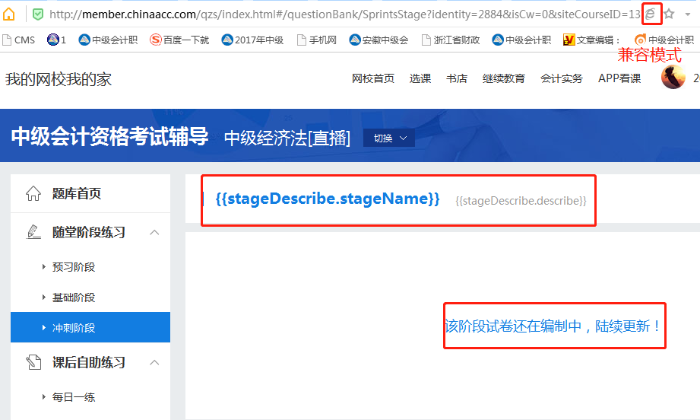Collapse the 课后自助练习 section chevron

pos(154,360)
